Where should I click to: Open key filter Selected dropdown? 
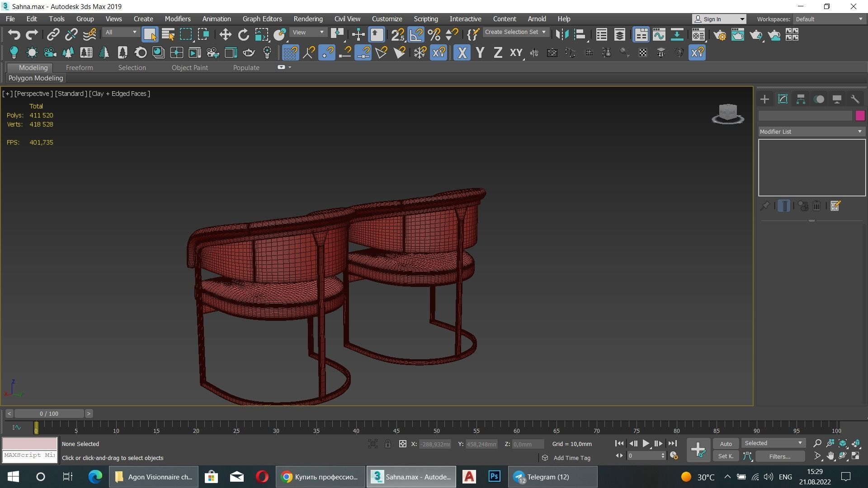pyautogui.click(x=774, y=443)
